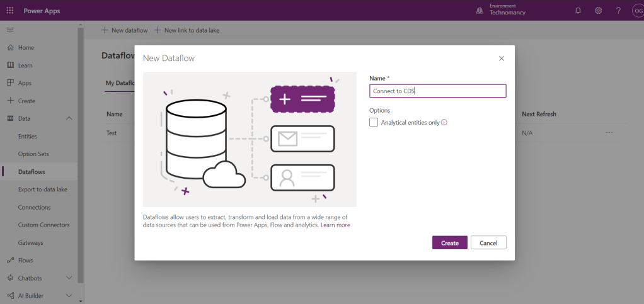Open the Learn more link
The image size is (644, 304).
(x=335, y=225)
